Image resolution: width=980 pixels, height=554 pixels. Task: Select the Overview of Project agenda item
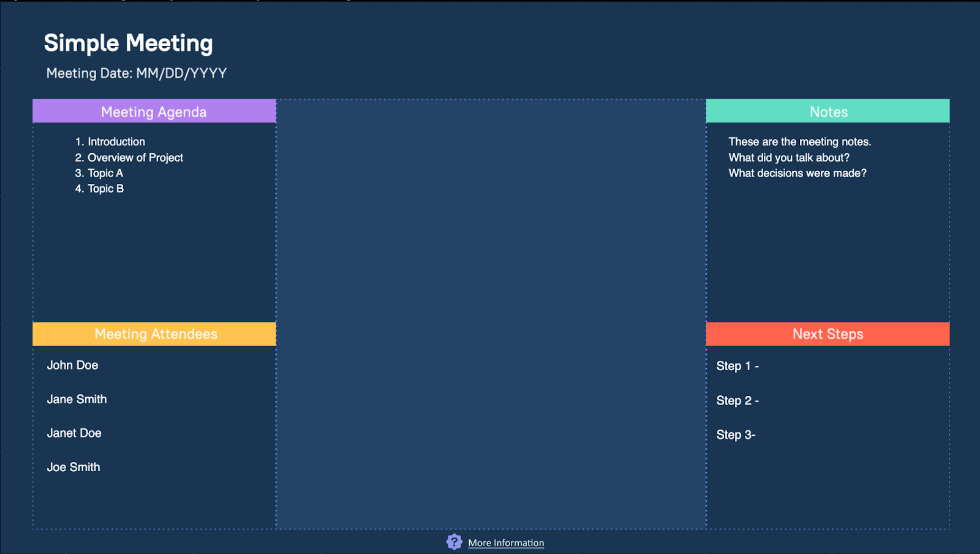pos(135,157)
